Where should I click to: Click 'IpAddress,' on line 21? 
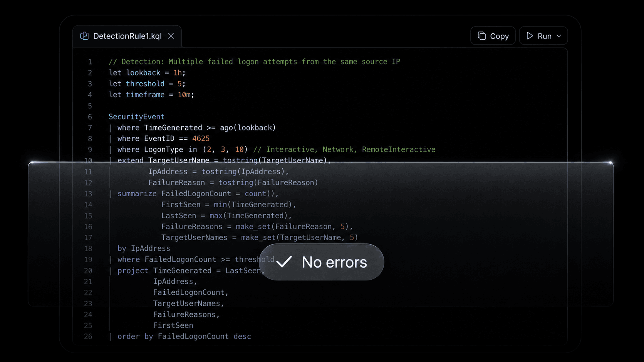(x=175, y=282)
